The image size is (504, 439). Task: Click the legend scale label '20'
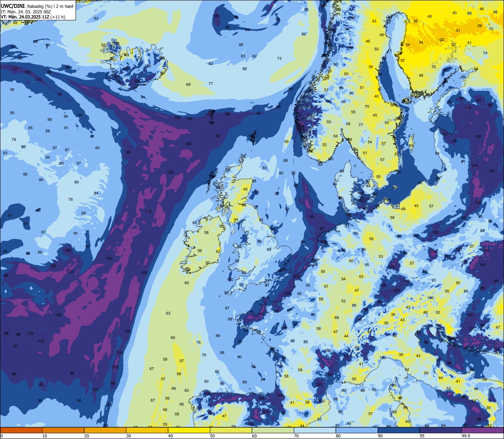tap(87, 436)
